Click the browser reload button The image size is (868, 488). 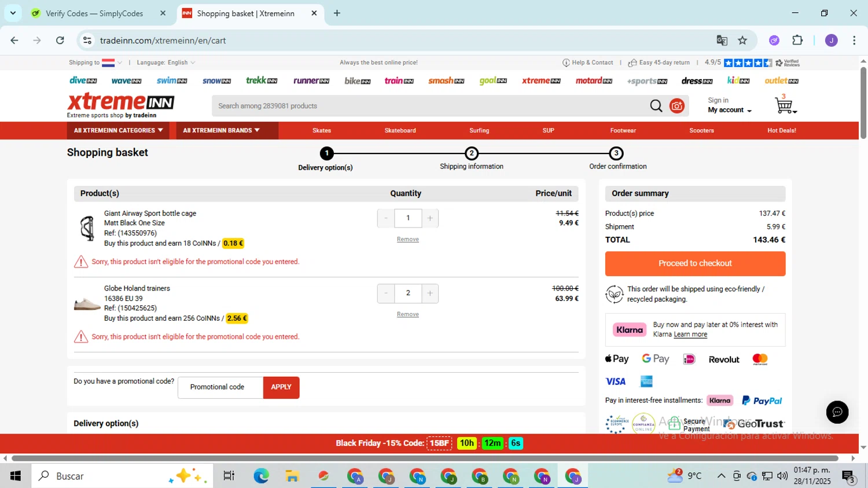point(60,40)
